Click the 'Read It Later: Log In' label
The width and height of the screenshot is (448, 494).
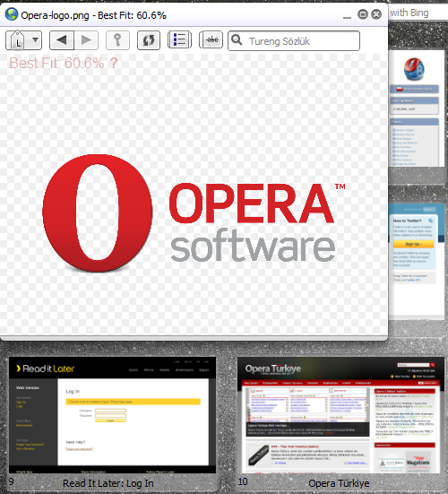coord(108,483)
